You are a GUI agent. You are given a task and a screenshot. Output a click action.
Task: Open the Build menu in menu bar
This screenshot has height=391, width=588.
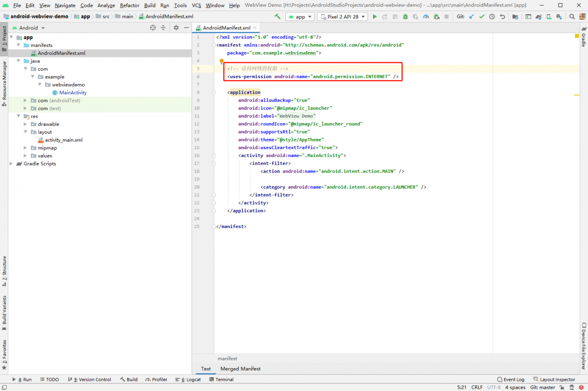tap(150, 6)
